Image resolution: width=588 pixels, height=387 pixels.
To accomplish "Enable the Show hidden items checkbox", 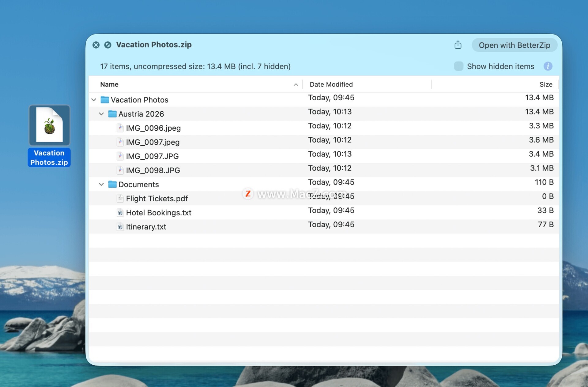I will [458, 66].
